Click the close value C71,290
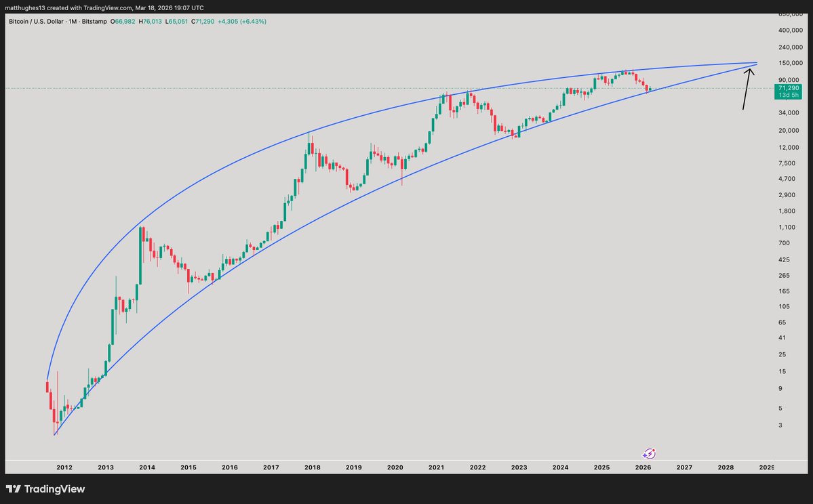Image resolution: width=813 pixels, height=504 pixels. tap(203, 21)
